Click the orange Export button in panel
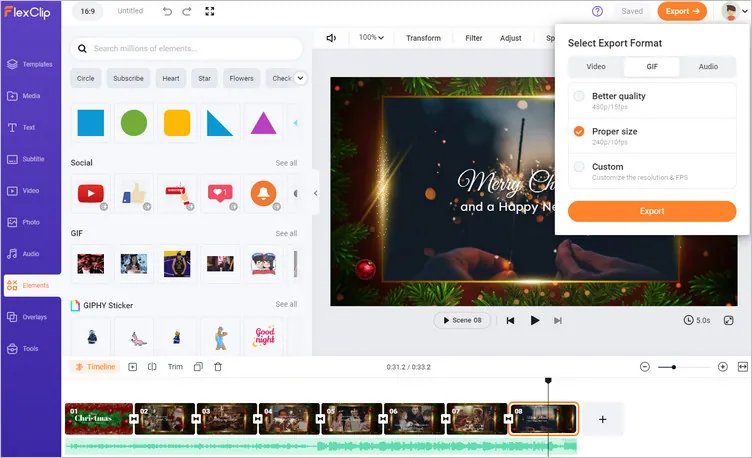Screen dimensions: 752x458 coord(652,211)
